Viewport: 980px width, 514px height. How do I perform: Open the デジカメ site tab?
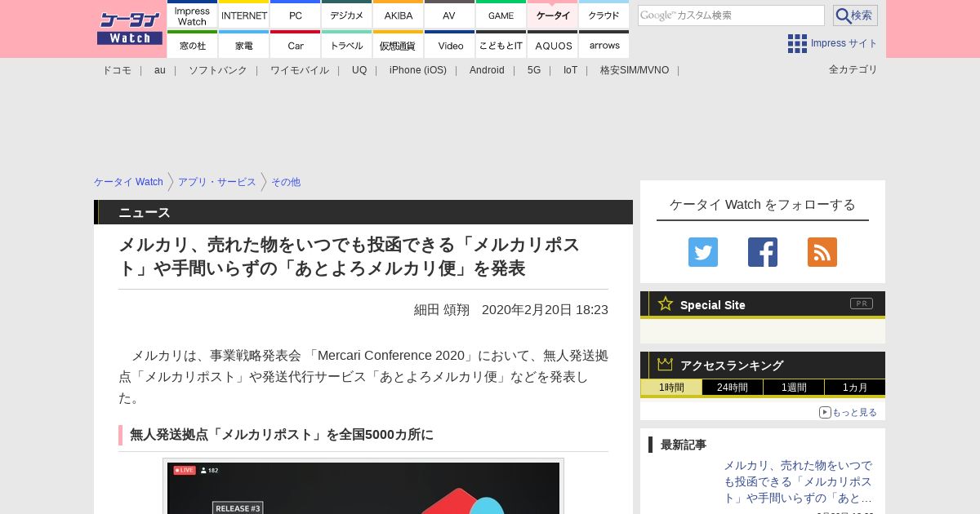click(347, 15)
